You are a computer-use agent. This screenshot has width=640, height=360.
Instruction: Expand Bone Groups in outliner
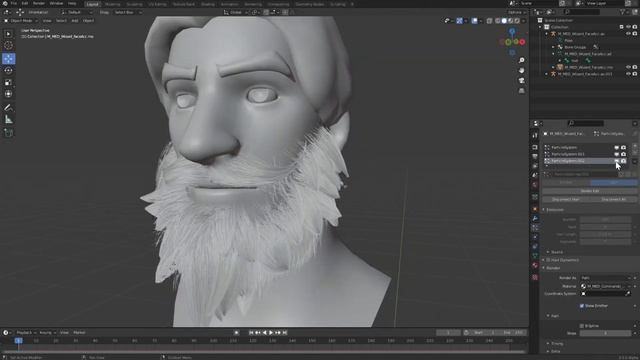click(x=553, y=47)
